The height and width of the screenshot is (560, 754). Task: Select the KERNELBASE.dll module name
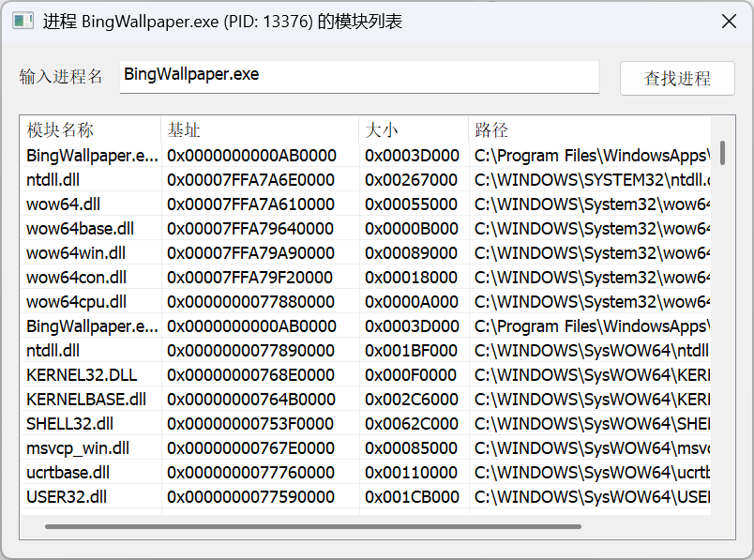[x=86, y=400]
